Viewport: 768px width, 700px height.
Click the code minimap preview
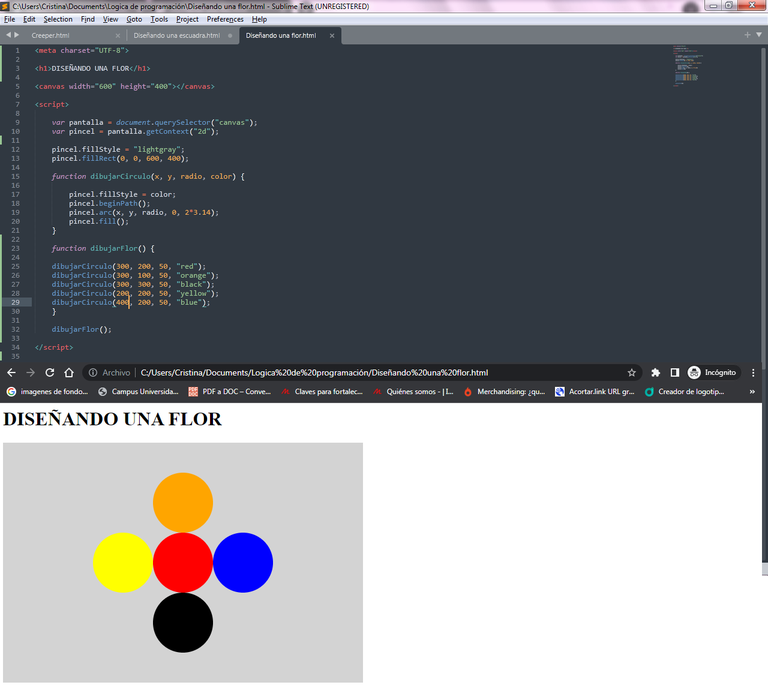[x=688, y=66]
